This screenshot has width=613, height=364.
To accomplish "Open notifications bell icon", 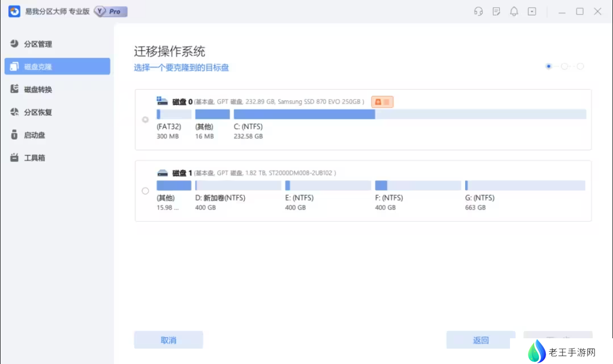I will click(514, 11).
